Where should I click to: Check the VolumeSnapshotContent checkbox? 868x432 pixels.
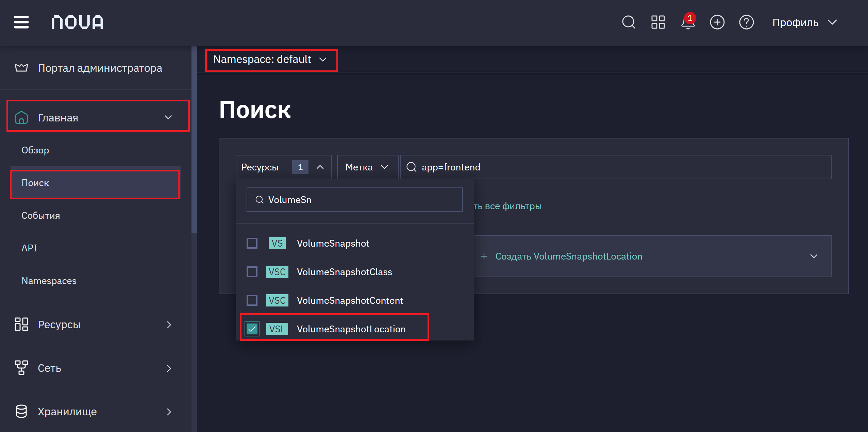point(252,300)
